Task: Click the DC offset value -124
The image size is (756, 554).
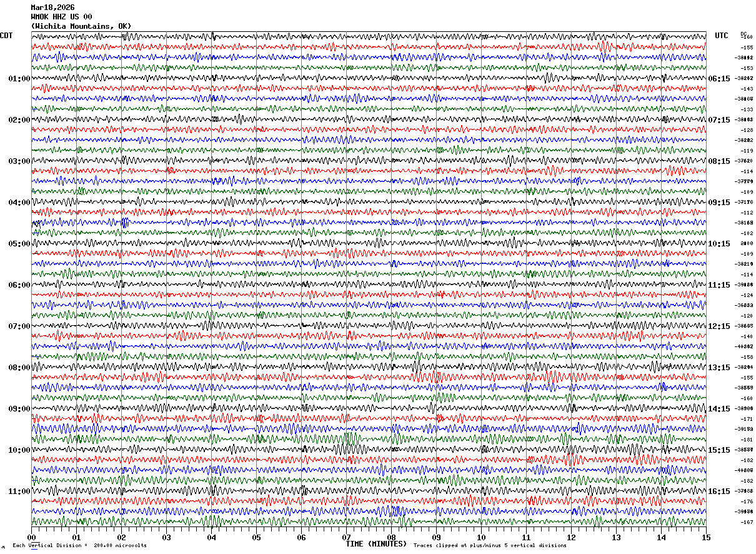Action: (747, 295)
